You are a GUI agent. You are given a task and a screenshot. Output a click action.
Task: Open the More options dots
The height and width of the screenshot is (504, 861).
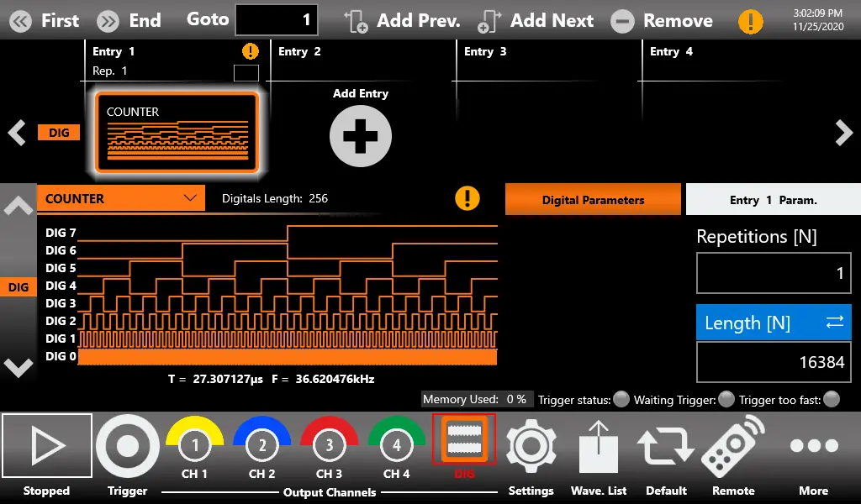pyautogui.click(x=813, y=445)
